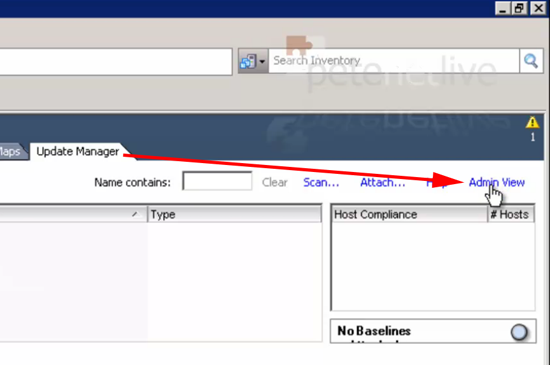
Task: Click the No Baselines status circle icon
Action: coord(519,332)
